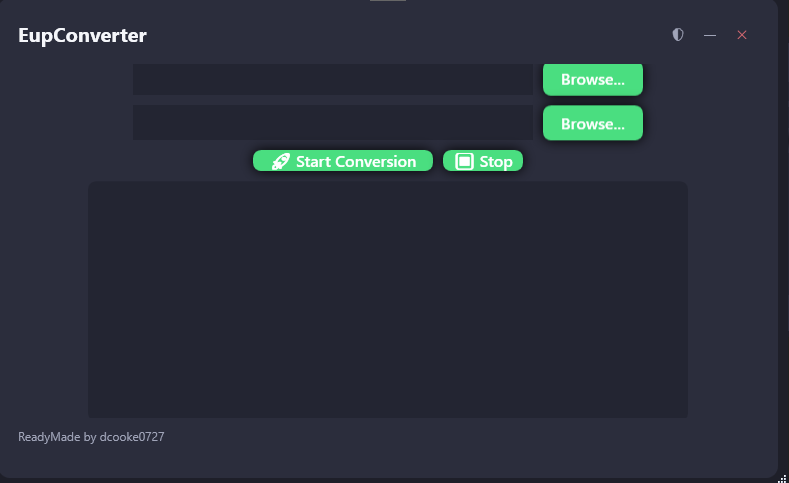This screenshot has height=483, width=789.
Task: Click the rocket icon on Start Conversion
Action: pos(281,162)
